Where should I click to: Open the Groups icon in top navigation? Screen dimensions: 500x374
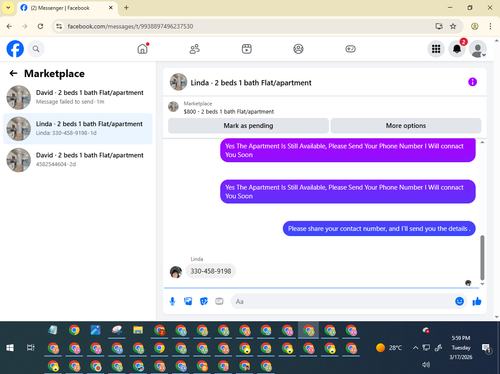[298, 49]
